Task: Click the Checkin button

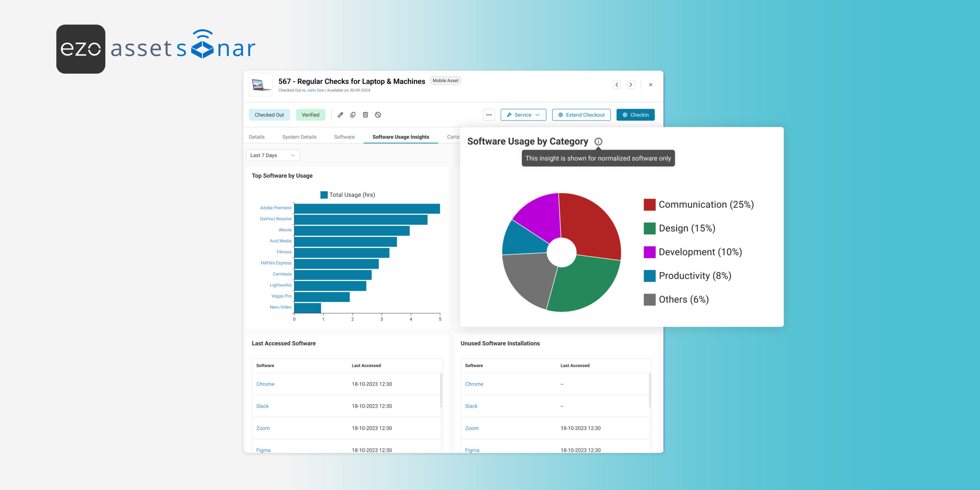Action: [x=635, y=115]
